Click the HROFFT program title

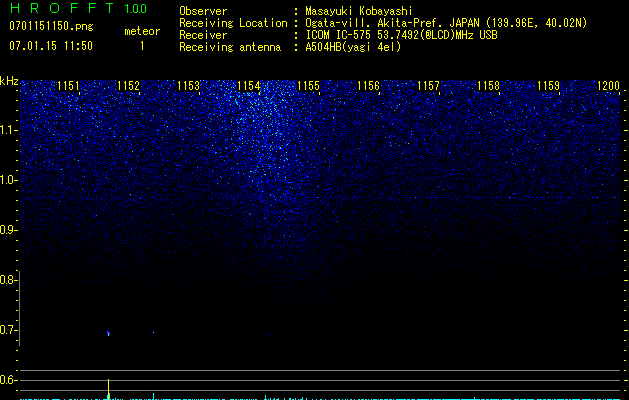point(62,8)
